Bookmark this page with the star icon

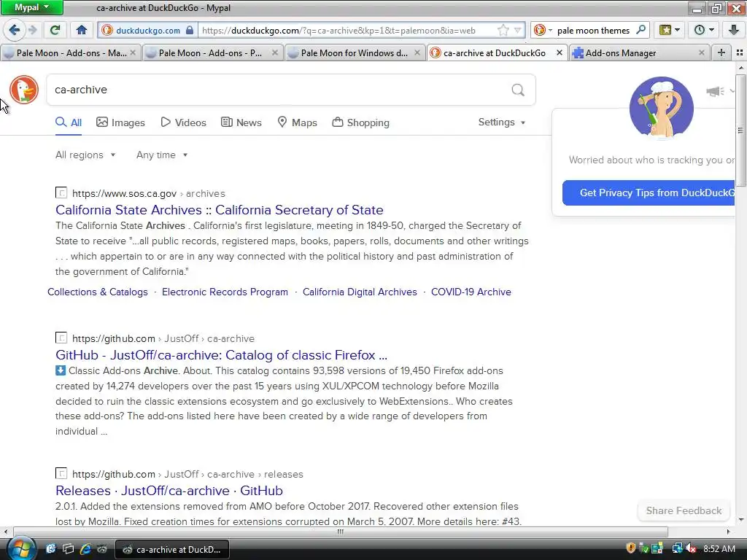(x=503, y=31)
